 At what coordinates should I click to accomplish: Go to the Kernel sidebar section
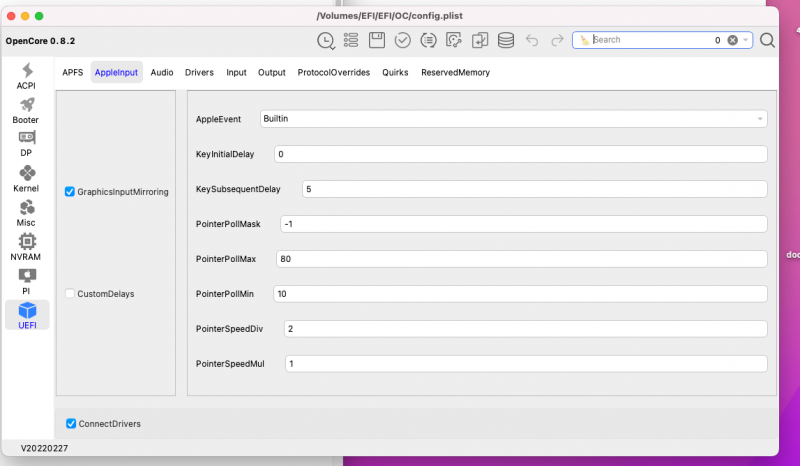pos(27,179)
